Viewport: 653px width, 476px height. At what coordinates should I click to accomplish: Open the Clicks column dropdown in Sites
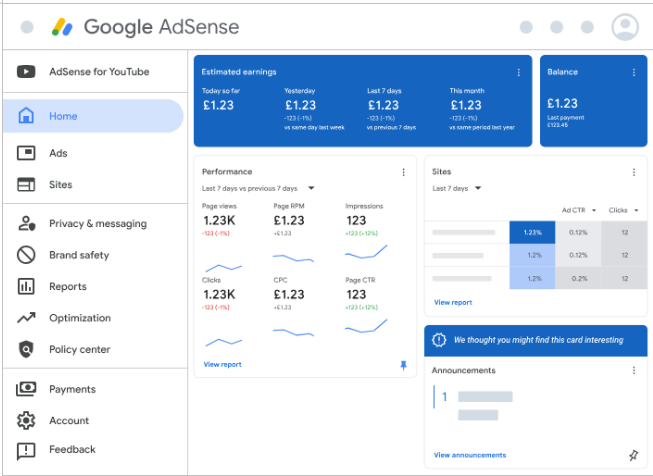click(x=636, y=210)
